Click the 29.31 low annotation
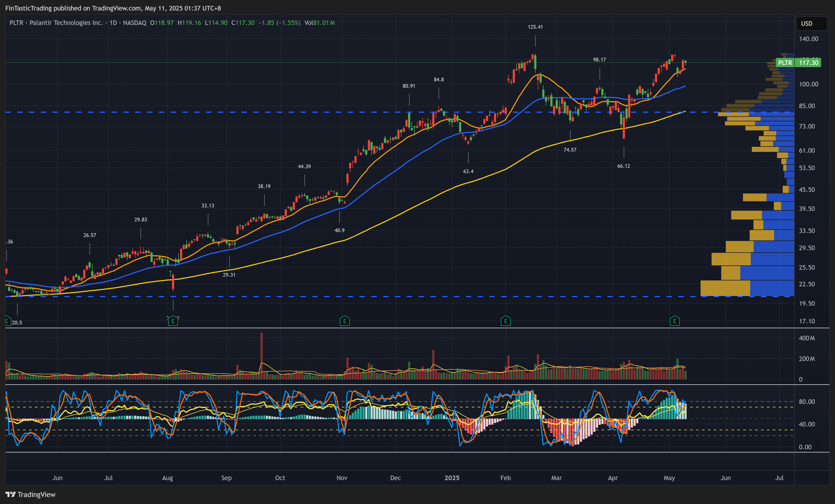 coord(229,275)
